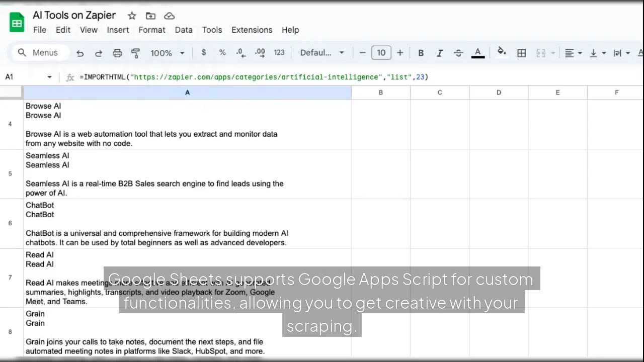Image resolution: width=644 pixels, height=362 pixels.
Task: Open the Google Sheets home icon
Action: (17, 23)
